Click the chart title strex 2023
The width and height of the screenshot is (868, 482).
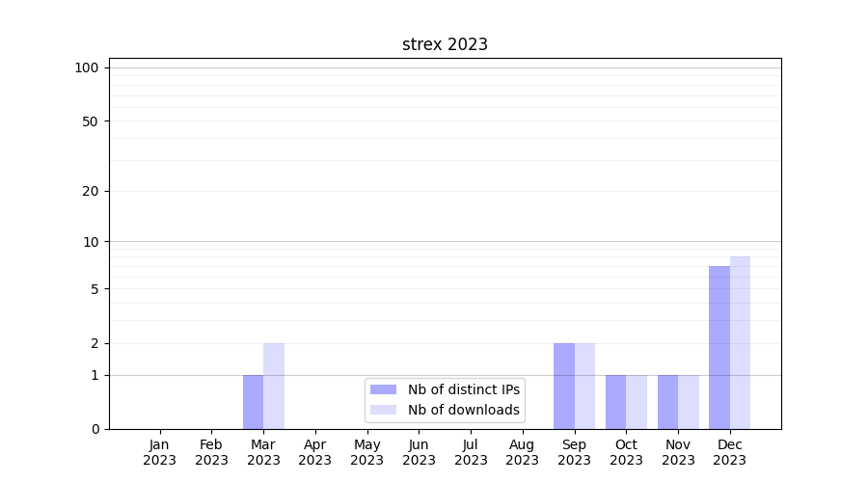[445, 44]
